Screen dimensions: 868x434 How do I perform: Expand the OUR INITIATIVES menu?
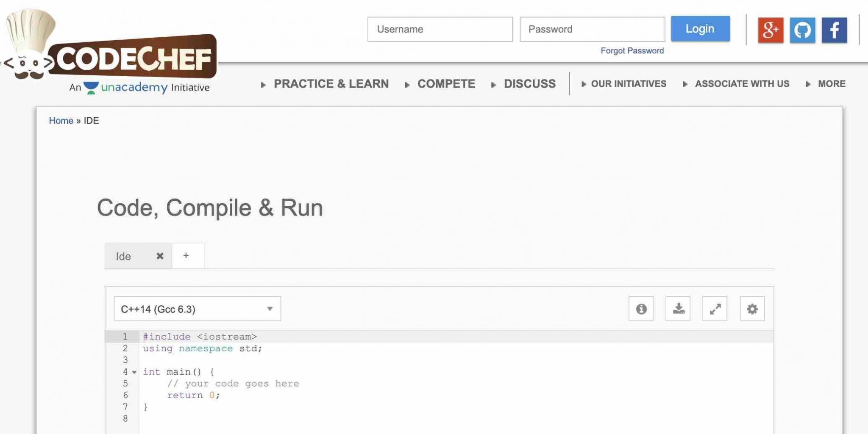(629, 83)
